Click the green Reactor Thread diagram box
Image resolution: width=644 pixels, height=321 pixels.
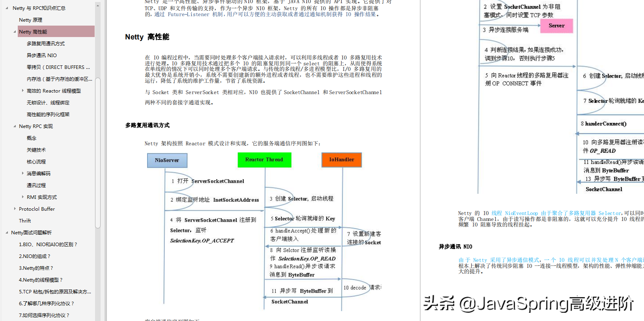tap(264, 160)
